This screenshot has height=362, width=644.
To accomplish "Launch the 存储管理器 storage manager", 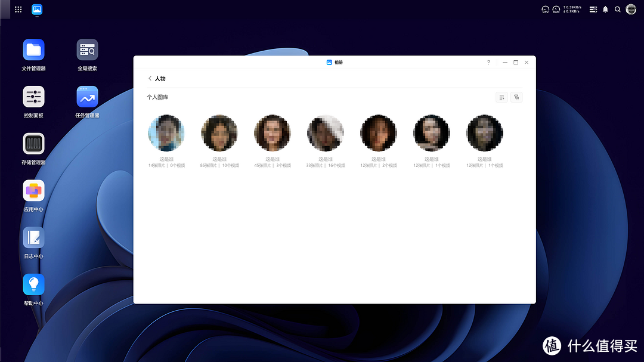I will coord(33,144).
